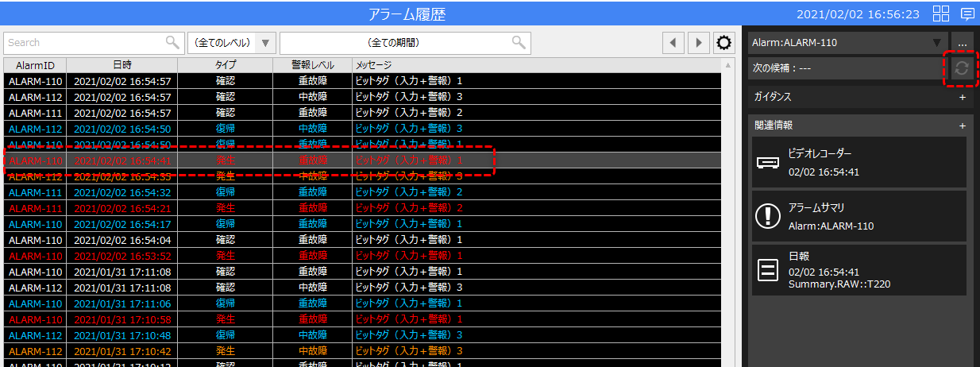
Task: Open settings with the gear icon
Action: click(x=723, y=43)
